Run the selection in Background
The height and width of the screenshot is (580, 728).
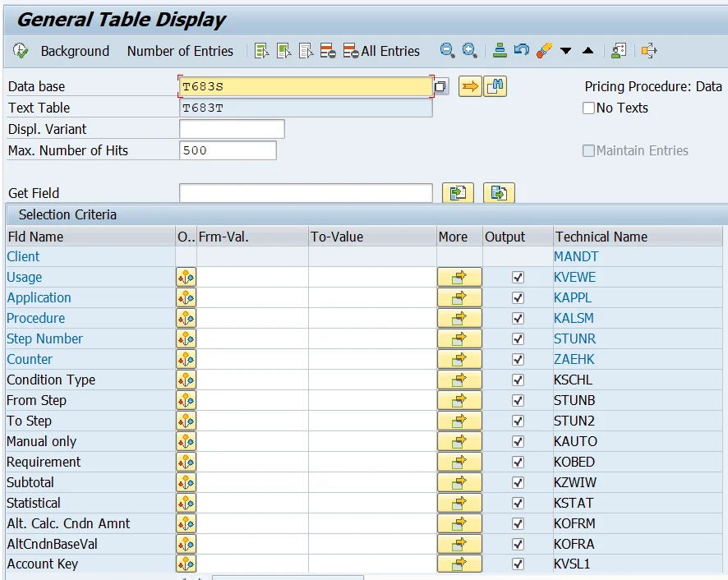pyautogui.click(x=75, y=51)
